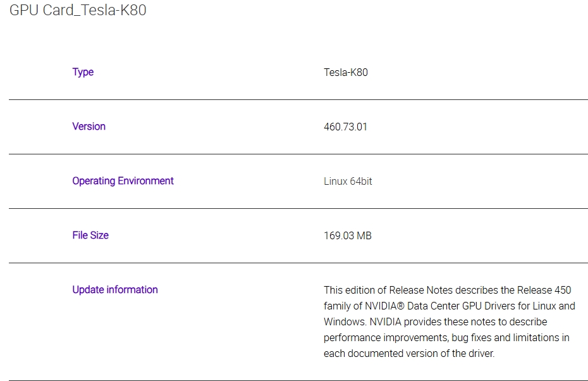Select the Linux 64bit value
Viewport: 588px width, 381px height.
coord(348,181)
